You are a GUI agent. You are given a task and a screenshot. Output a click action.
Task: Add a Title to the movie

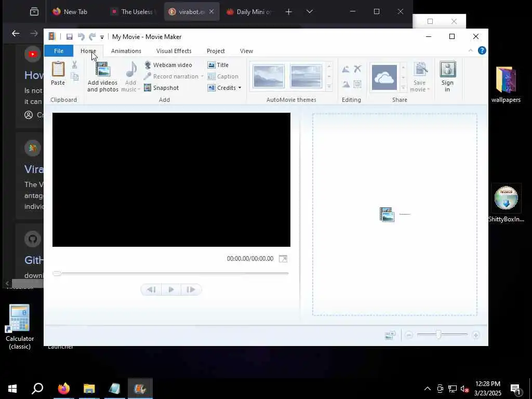(x=218, y=65)
